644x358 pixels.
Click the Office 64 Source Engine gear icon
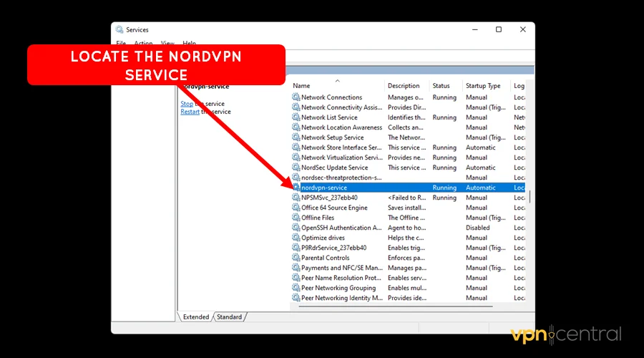tap(296, 207)
